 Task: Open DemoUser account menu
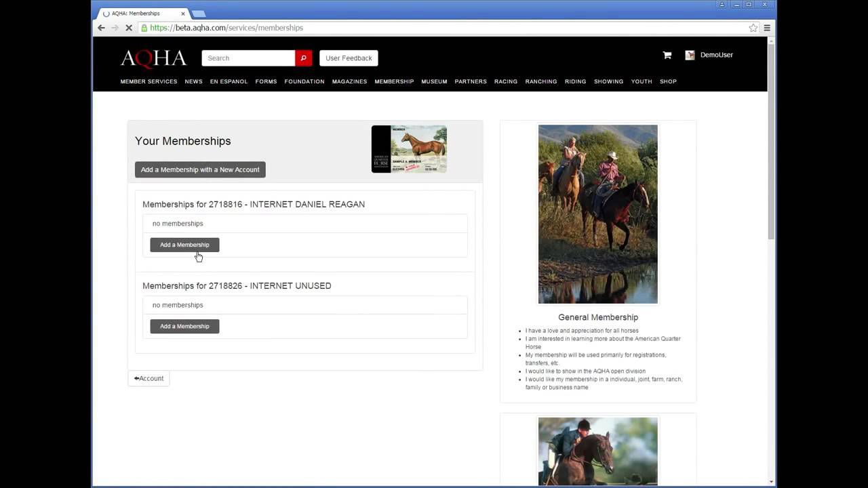point(716,55)
